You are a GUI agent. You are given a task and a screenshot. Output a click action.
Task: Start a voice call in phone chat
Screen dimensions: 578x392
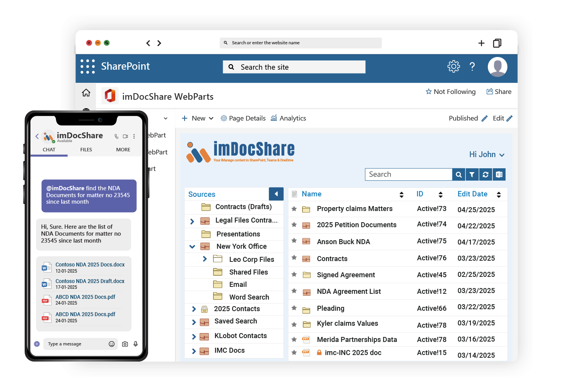[116, 136]
